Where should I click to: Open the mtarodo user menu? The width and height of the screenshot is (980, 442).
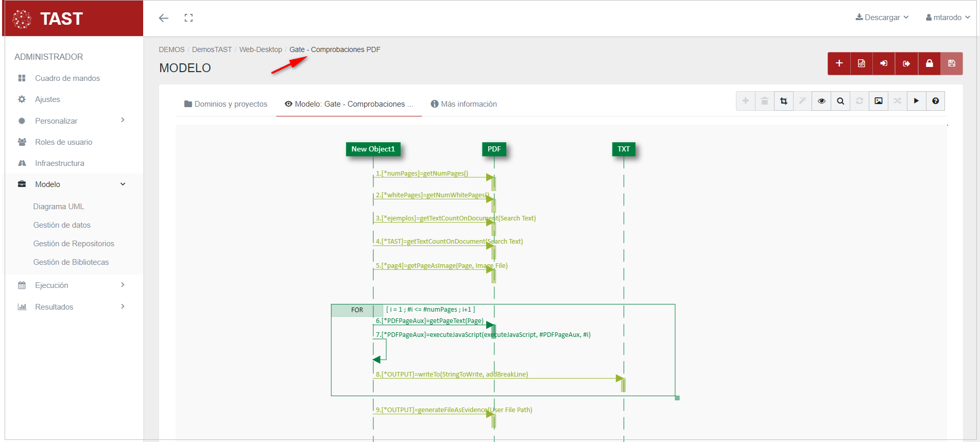pos(948,18)
